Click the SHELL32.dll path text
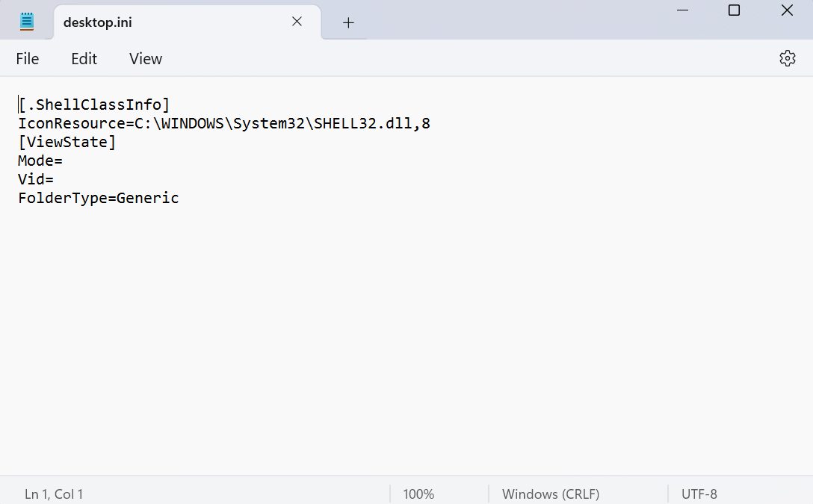The width and height of the screenshot is (813, 504). [359, 123]
